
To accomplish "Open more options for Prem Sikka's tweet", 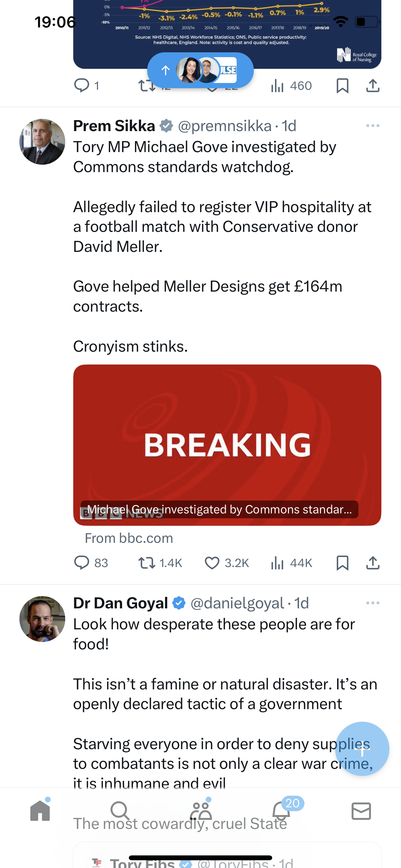I will (x=373, y=126).
